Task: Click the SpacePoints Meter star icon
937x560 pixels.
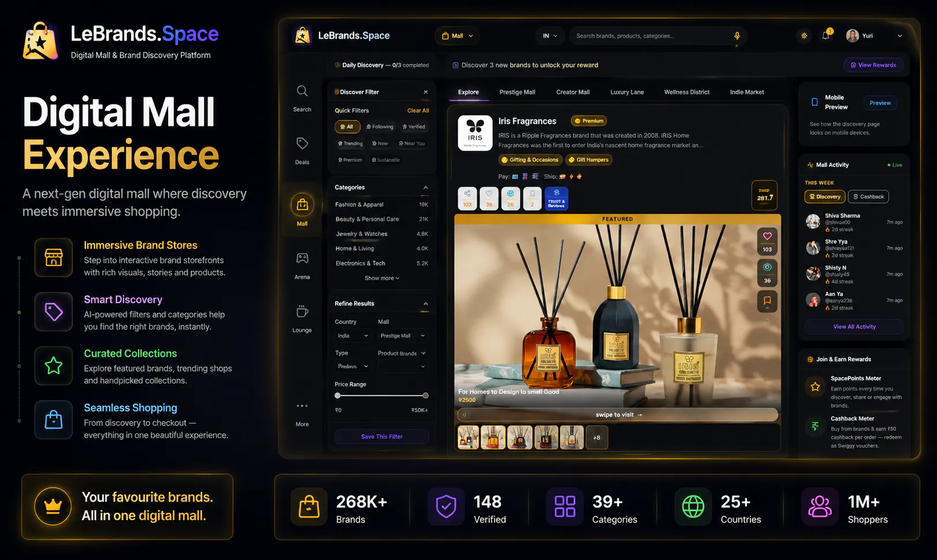Action: point(815,387)
